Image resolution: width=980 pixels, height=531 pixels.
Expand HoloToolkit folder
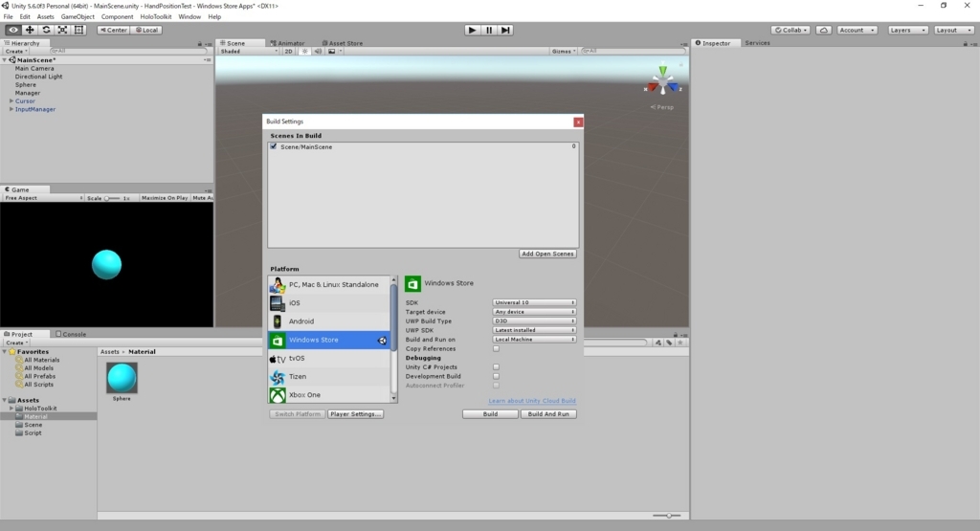[11, 408]
